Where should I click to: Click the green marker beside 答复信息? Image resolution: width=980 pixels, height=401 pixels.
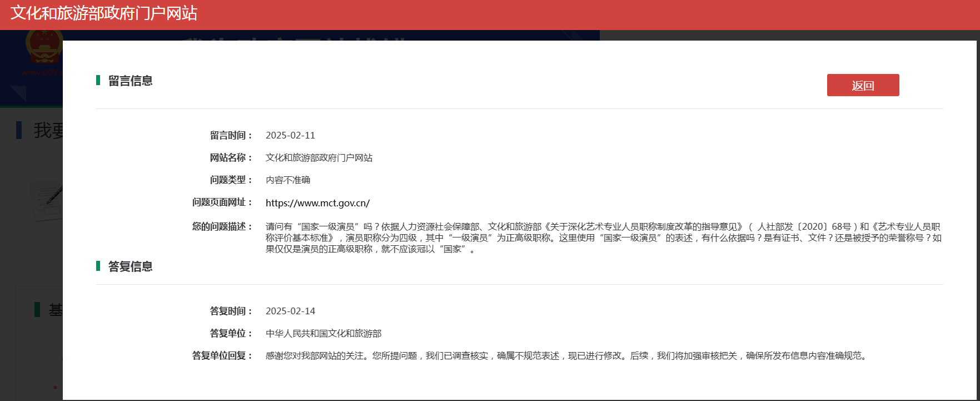98,266
